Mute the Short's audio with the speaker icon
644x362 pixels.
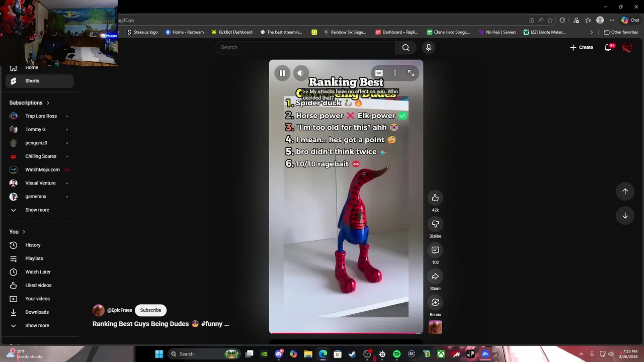(x=300, y=73)
